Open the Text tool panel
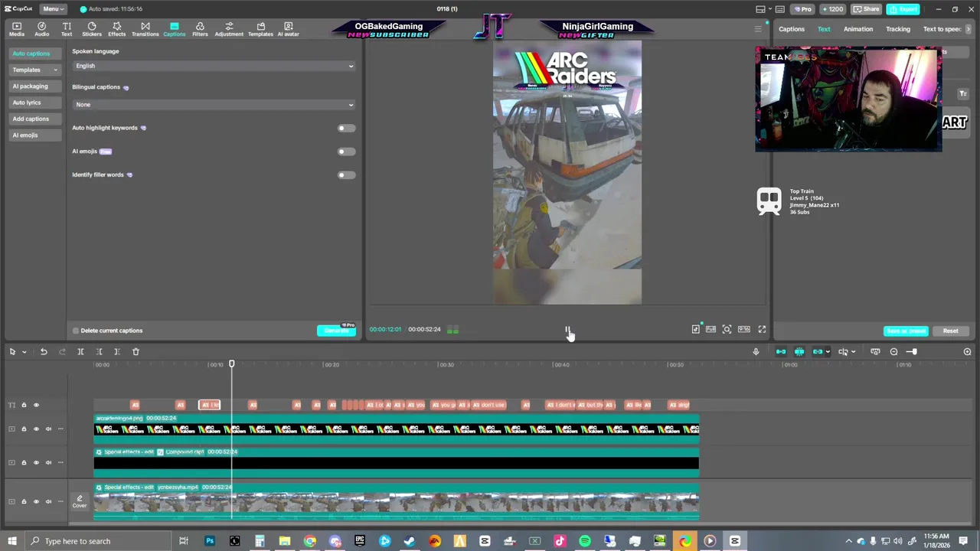 pyautogui.click(x=67, y=29)
